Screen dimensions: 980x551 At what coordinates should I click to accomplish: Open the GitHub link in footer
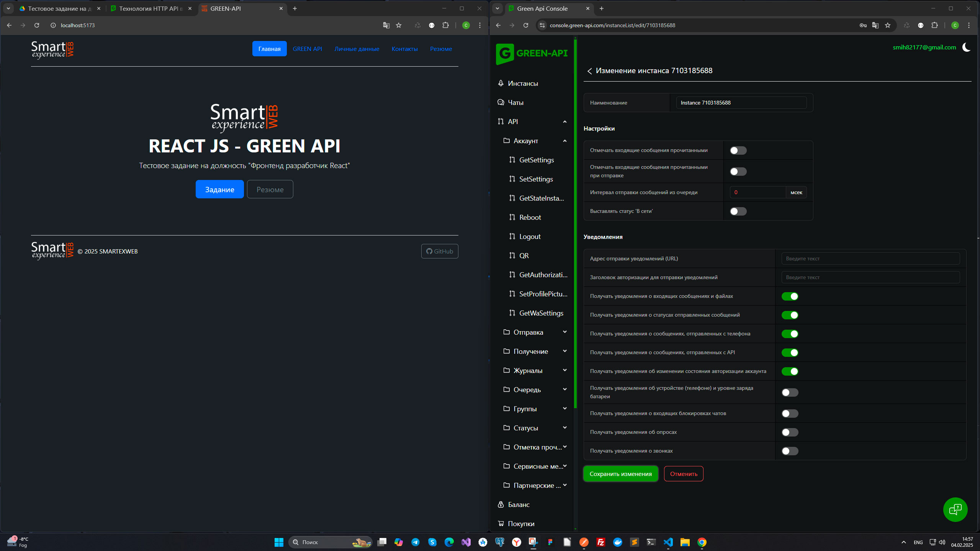click(440, 252)
